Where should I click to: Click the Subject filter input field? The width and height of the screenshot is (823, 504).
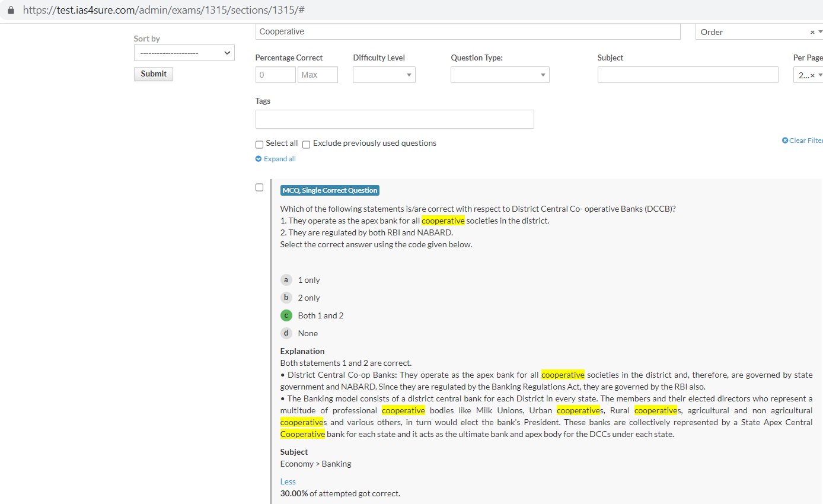pos(687,75)
